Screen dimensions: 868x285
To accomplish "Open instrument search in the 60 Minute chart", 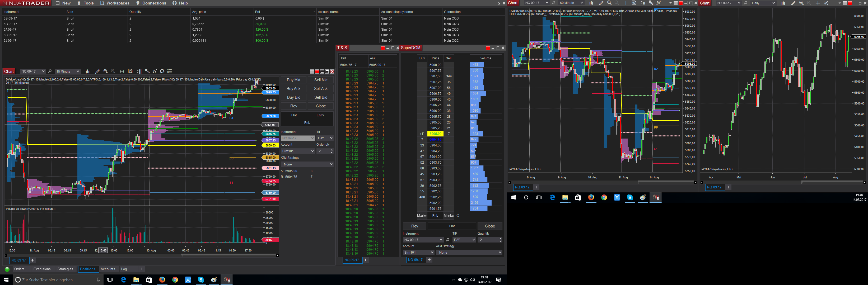I will click(x=553, y=3).
